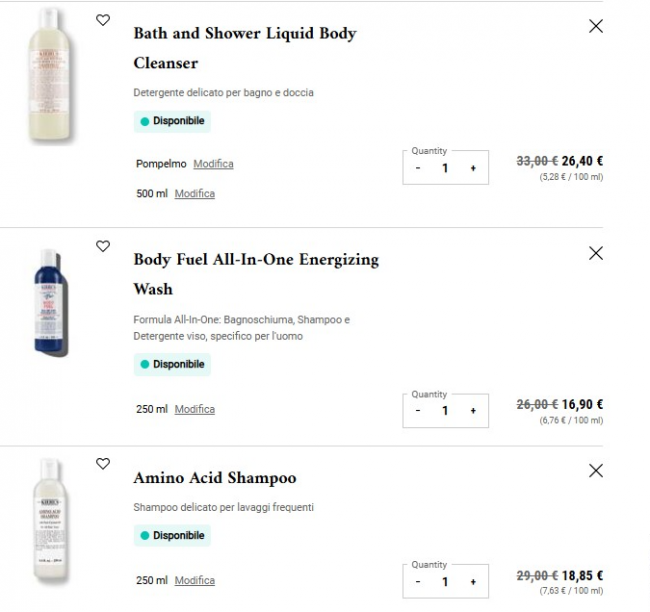Increase Body Fuel Wash quantity

(x=473, y=410)
